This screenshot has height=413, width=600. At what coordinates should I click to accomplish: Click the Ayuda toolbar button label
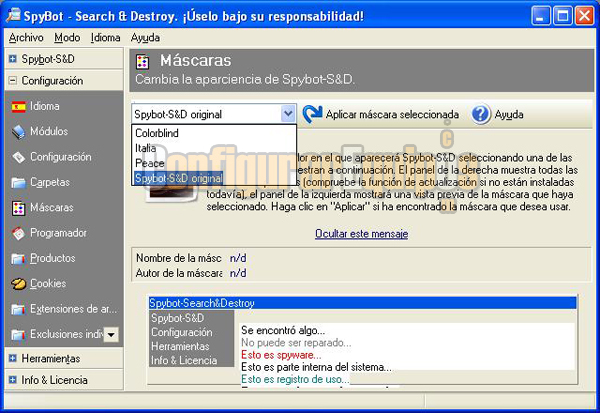click(x=509, y=114)
